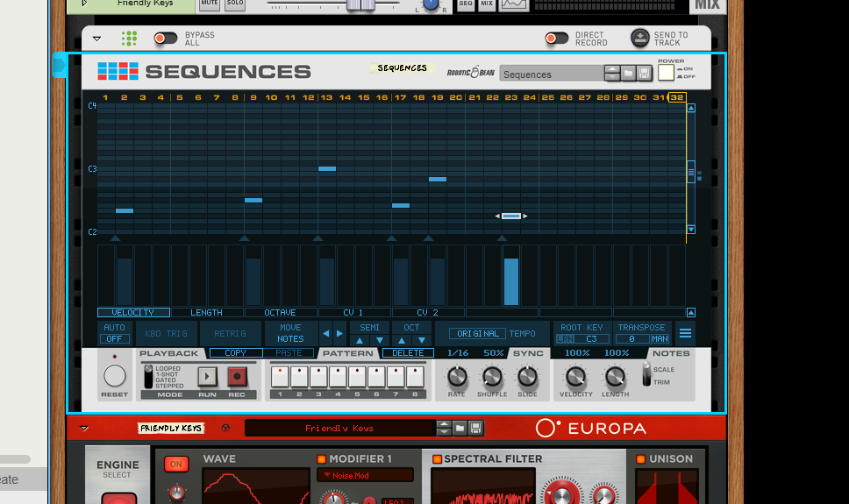
Task: Open the Sequences patch name field
Action: [552, 75]
